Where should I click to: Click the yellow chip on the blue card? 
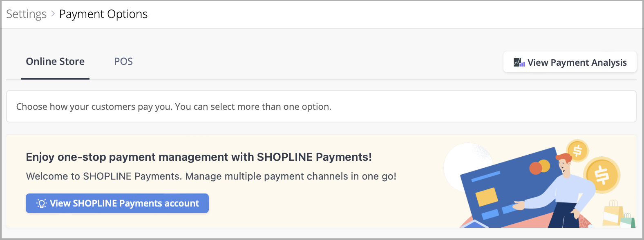tap(487, 197)
